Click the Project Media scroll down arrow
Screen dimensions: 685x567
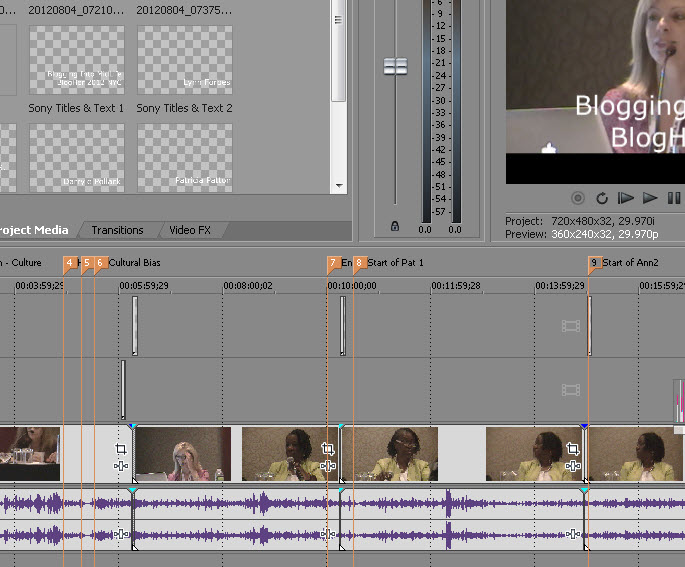coord(339,186)
